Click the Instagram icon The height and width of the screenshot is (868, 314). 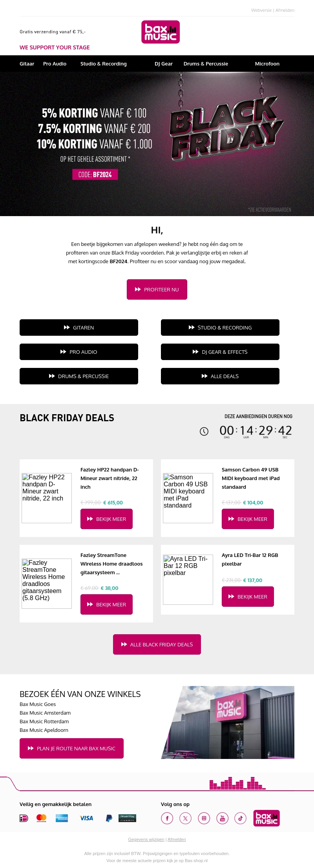(204, 818)
